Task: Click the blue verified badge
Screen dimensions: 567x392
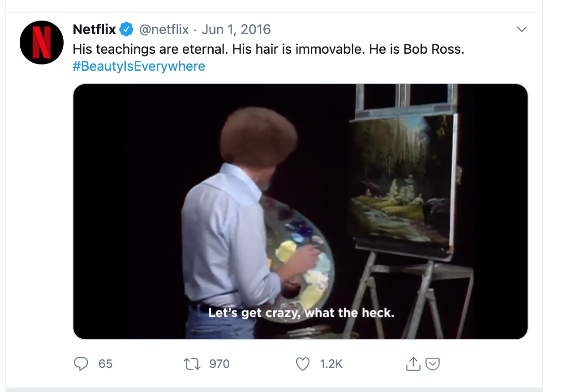Action: point(127,30)
